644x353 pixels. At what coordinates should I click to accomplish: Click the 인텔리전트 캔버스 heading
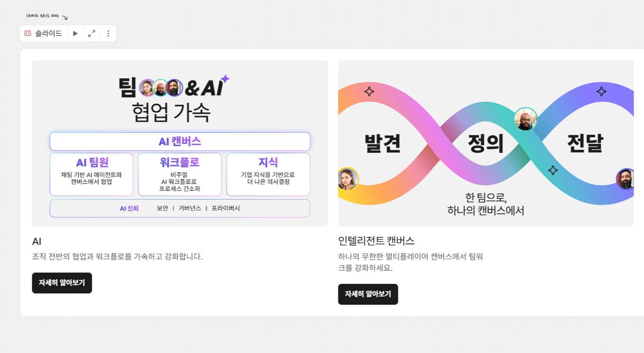click(376, 240)
